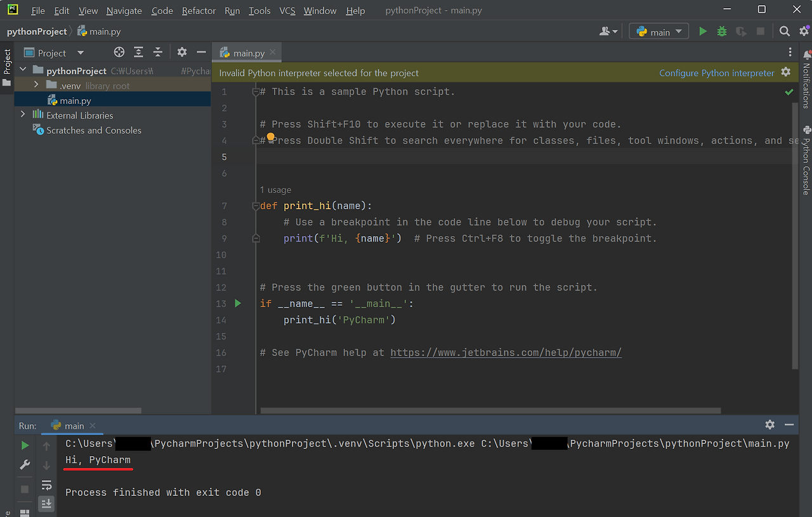Enable soft-wrap in the Run console output

click(46, 485)
